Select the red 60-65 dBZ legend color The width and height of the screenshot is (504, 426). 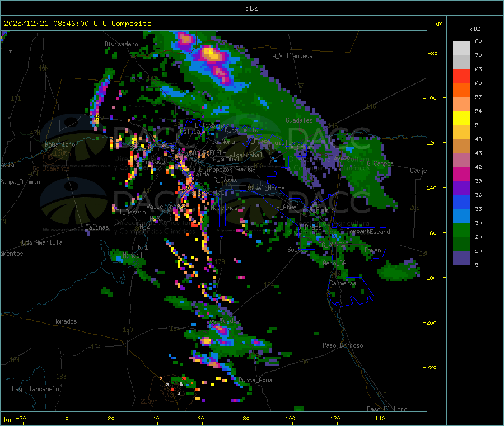461,76
